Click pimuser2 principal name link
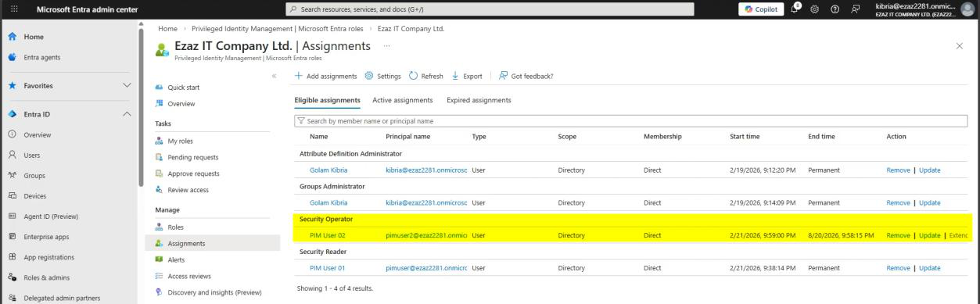 click(426, 235)
